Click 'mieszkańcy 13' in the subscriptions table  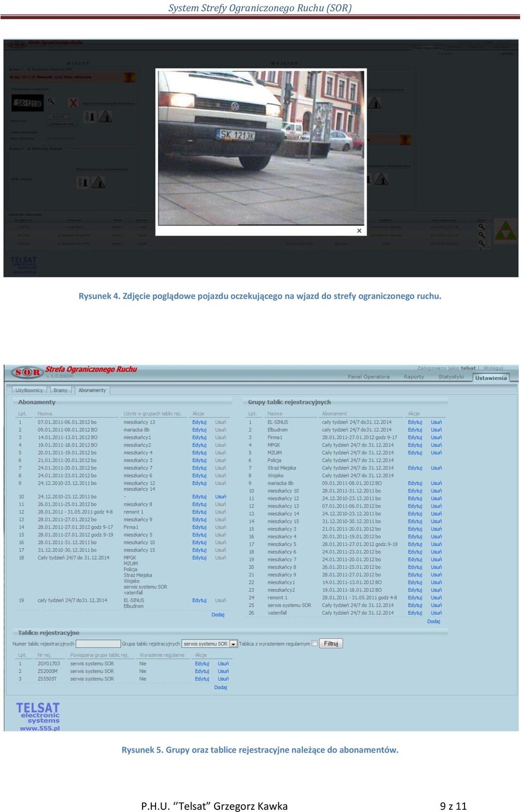pos(139,422)
